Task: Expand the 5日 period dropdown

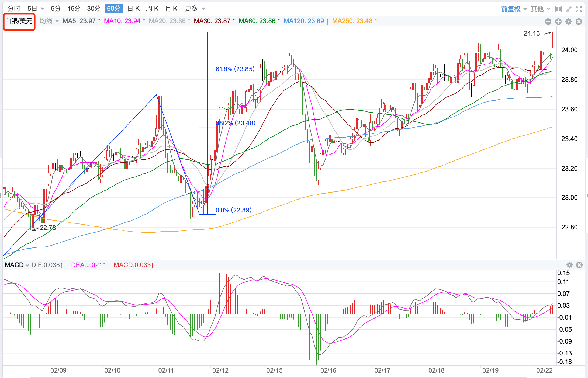Action: [x=43, y=9]
